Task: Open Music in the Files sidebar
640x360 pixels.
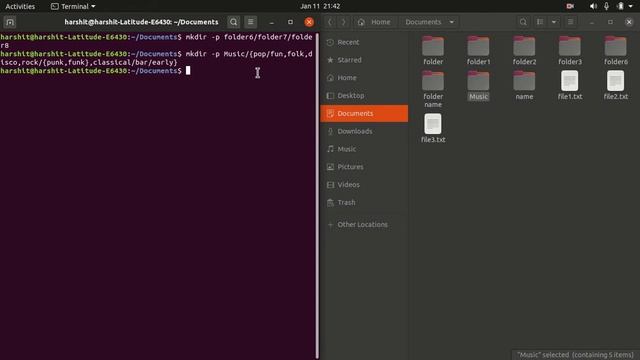Action: 364,149
